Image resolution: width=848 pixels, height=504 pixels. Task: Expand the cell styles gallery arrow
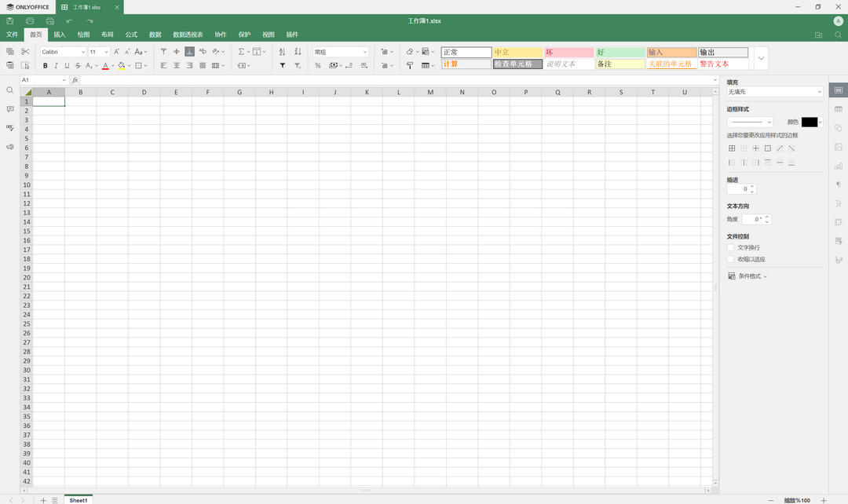pyautogui.click(x=761, y=58)
